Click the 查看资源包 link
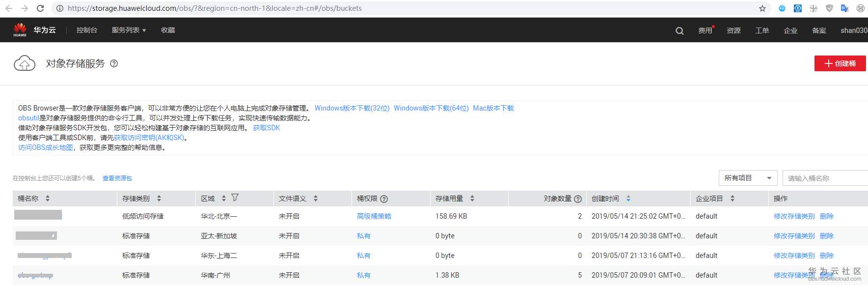Viewport: 868px width, 286px height. 117,178
